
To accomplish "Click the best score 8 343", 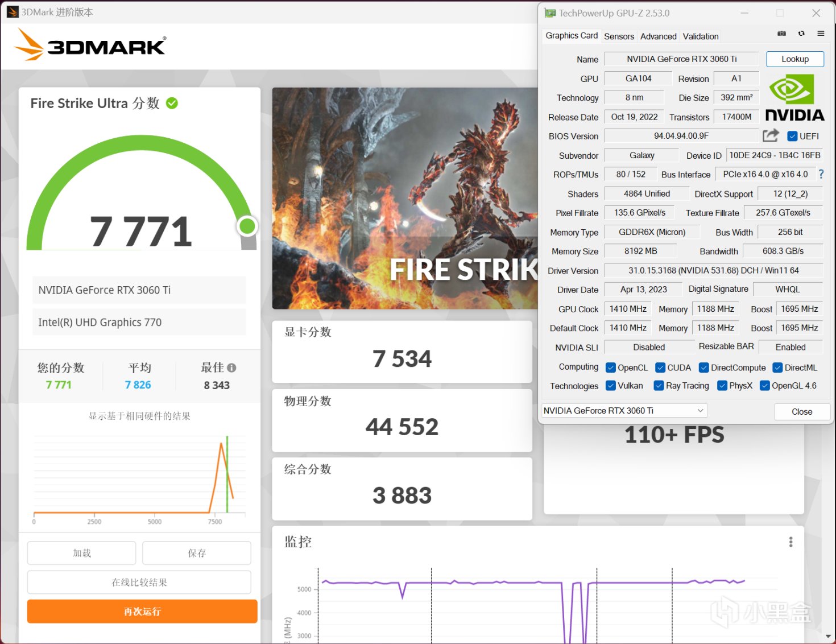I will (x=217, y=385).
